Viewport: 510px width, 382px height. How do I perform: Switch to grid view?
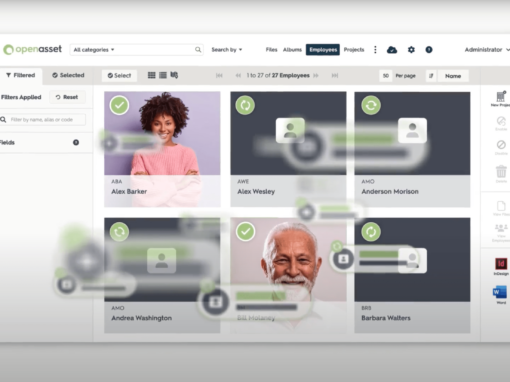(152, 75)
